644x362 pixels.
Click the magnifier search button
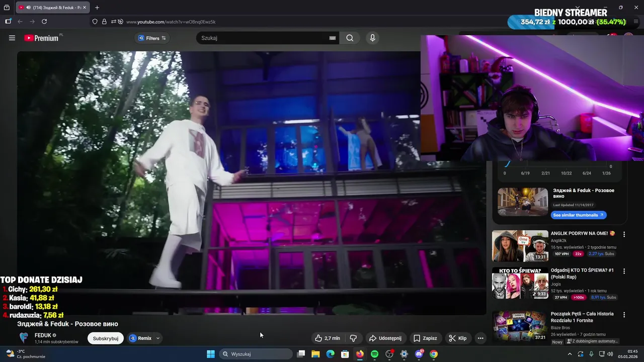(350, 38)
